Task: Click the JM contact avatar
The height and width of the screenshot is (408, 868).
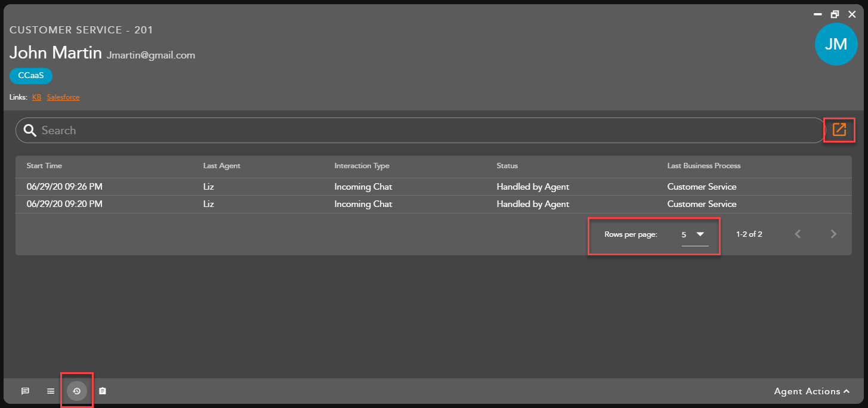Action: (836, 44)
